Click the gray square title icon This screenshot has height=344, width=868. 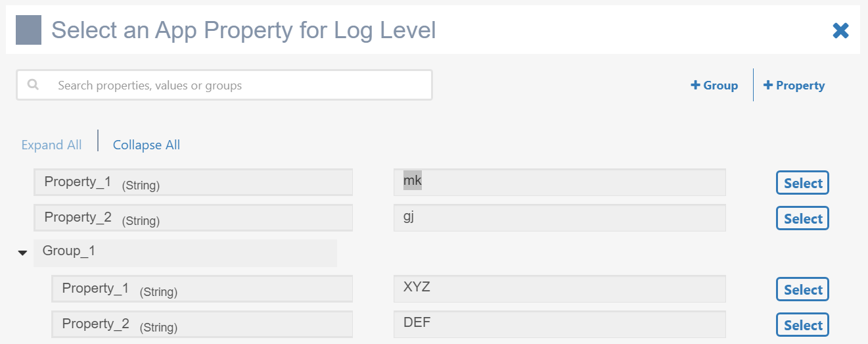28,30
